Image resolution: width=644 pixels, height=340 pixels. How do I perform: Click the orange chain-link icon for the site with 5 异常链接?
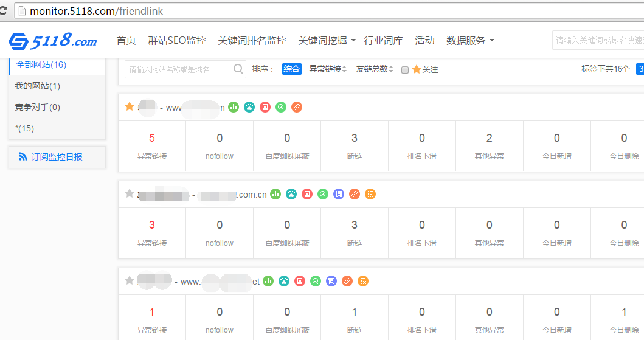click(x=297, y=107)
